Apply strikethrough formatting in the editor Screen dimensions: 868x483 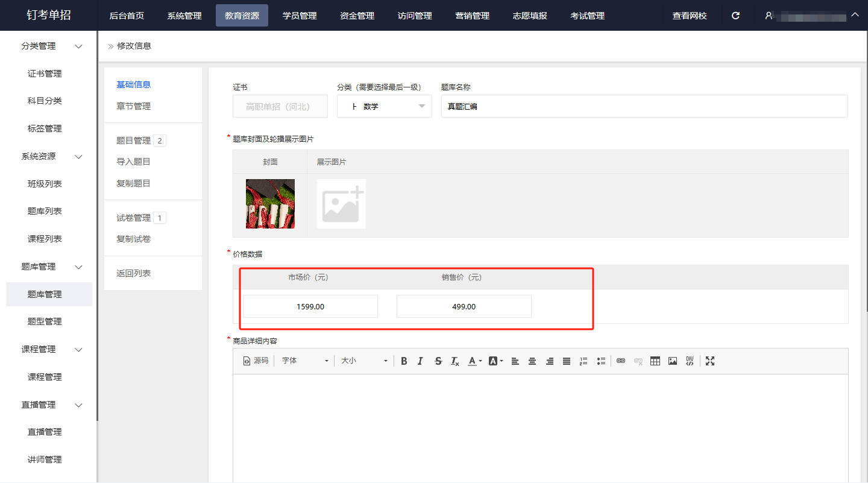click(438, 361)
